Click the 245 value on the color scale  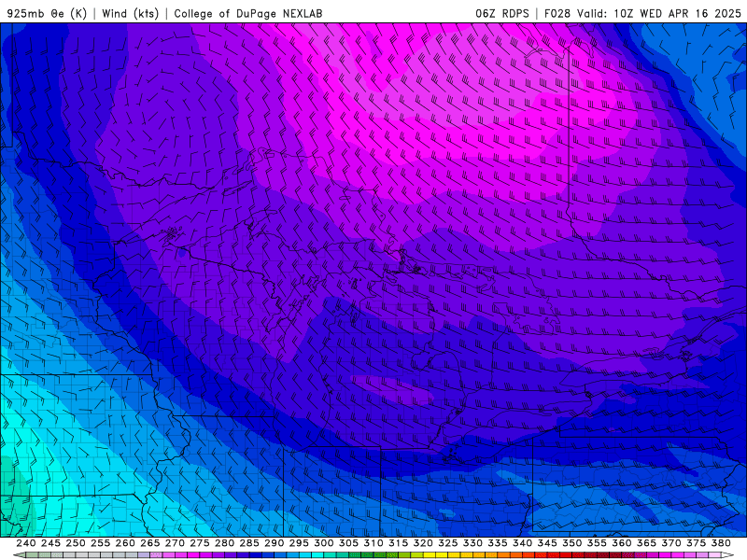50,543
